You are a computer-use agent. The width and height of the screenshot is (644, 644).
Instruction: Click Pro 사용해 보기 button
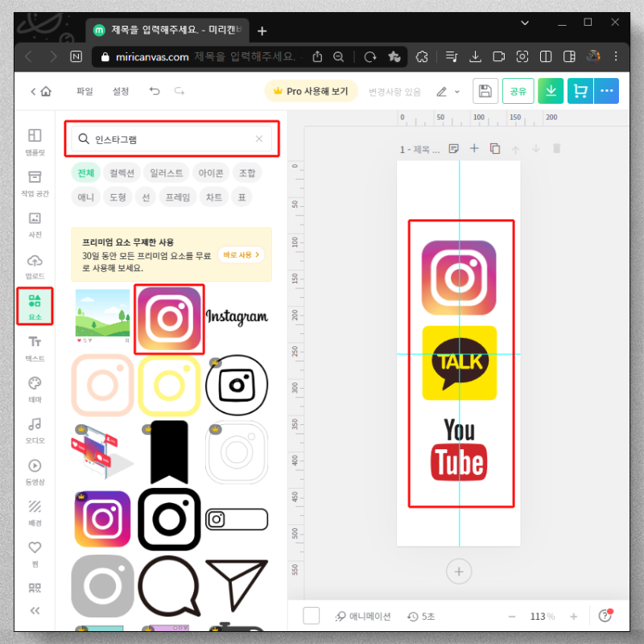click(312, 91)
